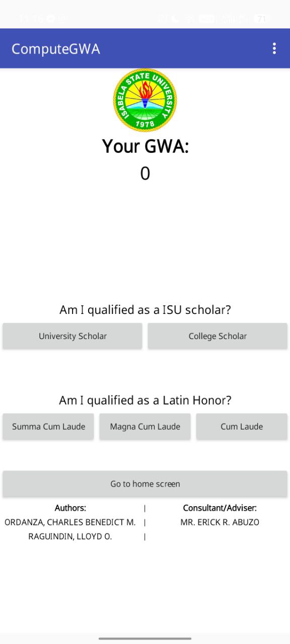Screen dimensions: 290x644
Task: Check eligibility as University Scholar
Action: [72, 336]
